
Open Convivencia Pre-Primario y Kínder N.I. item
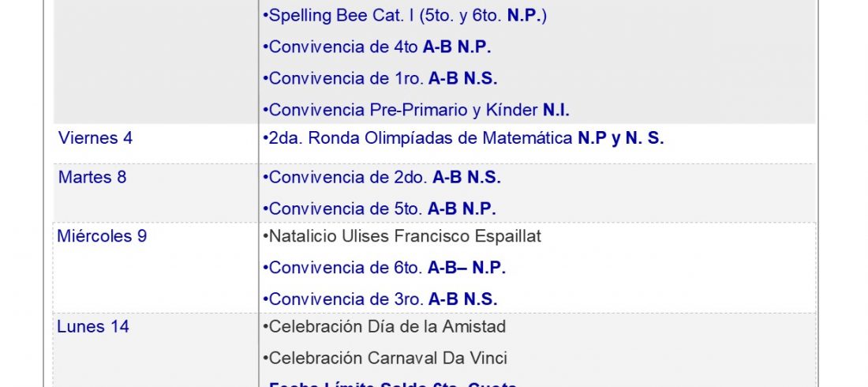tap(416, 111)
